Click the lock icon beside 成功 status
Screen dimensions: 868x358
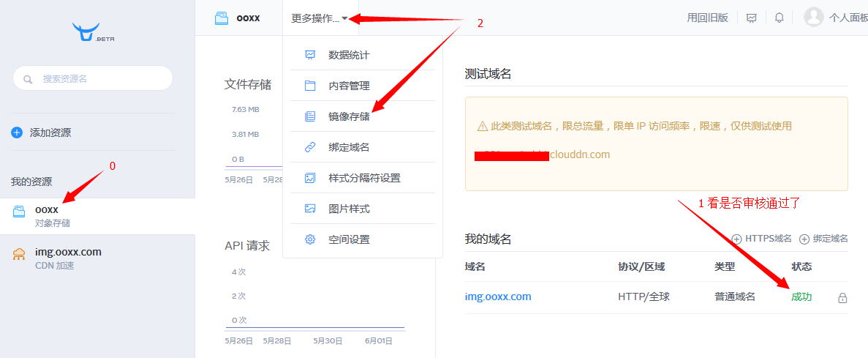tap(842, 298)
